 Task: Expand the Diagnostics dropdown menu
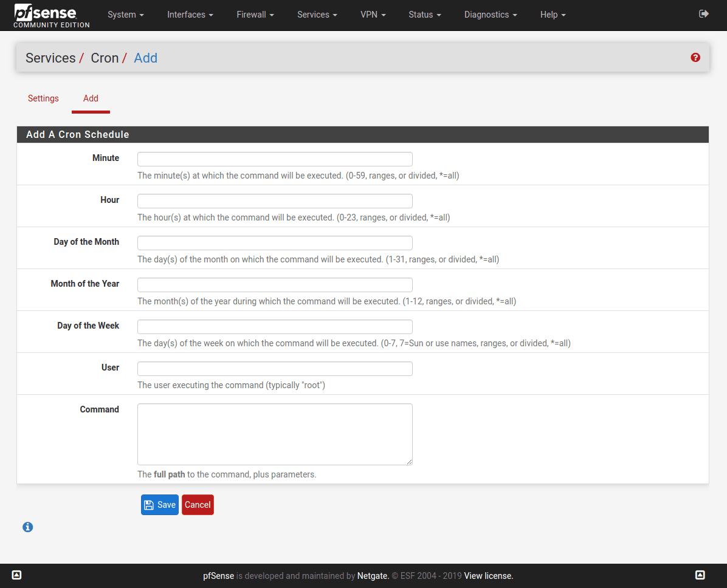click(x=490, y=15)
